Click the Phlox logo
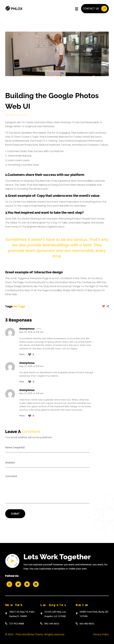The image size is (114, 644). 14,8
